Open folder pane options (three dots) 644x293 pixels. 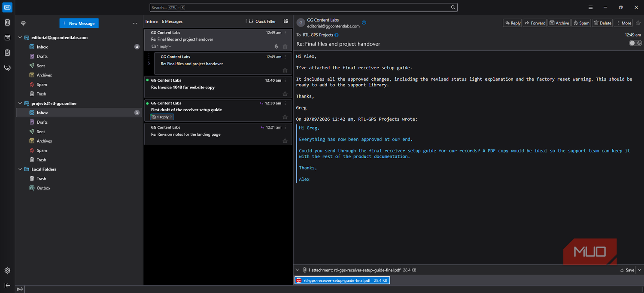(135, 23)
